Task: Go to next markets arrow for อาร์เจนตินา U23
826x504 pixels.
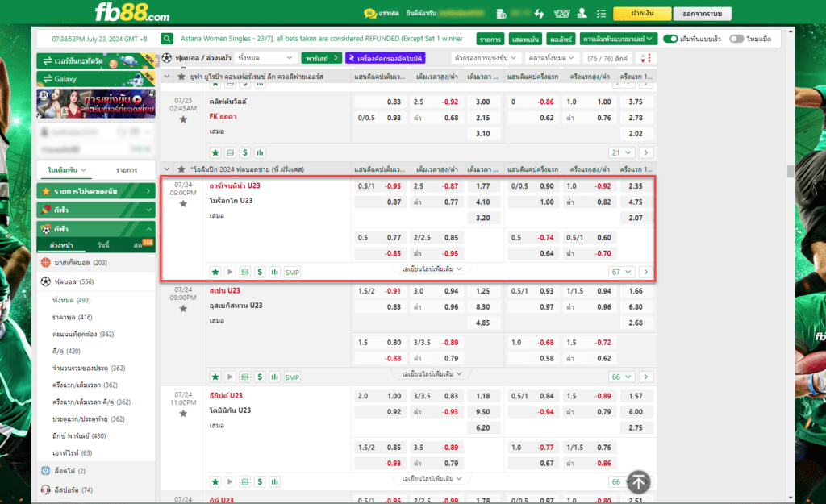Action: click(646, 272)
